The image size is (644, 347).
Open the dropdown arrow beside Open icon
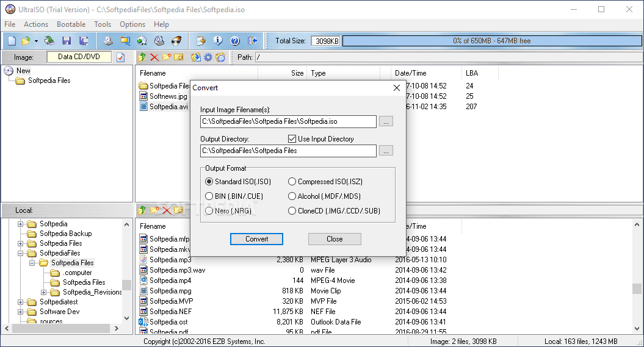click(36, 41)
